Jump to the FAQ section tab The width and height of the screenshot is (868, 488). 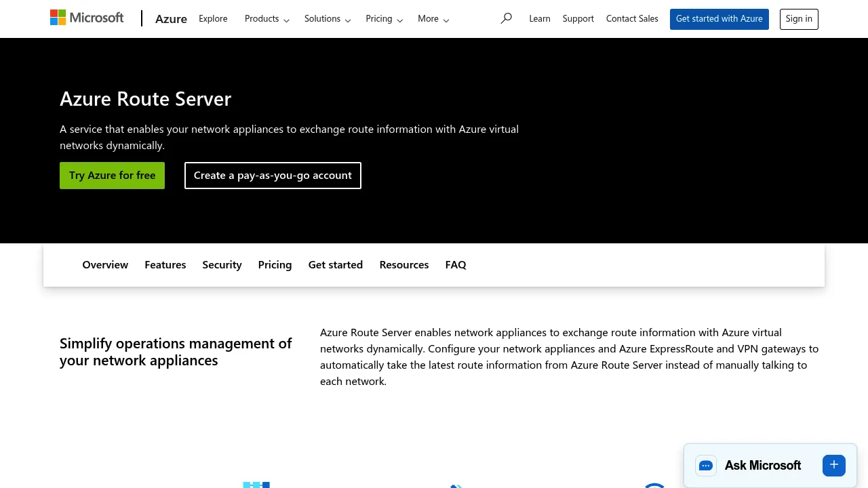point(456,265)
